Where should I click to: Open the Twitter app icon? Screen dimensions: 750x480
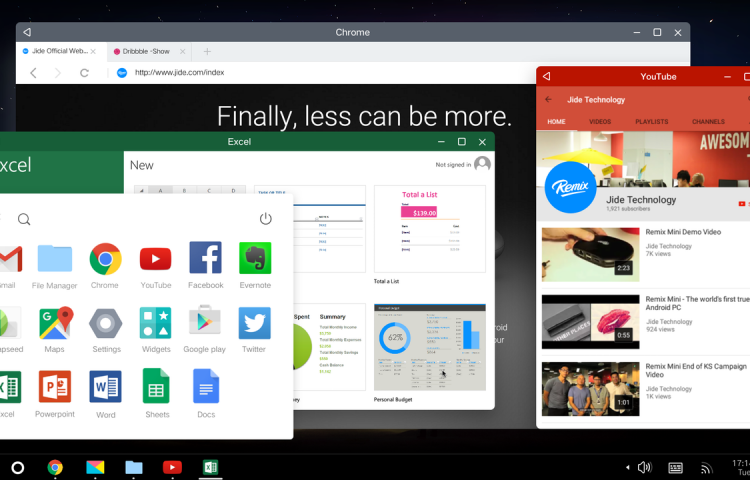click(254, 324)
